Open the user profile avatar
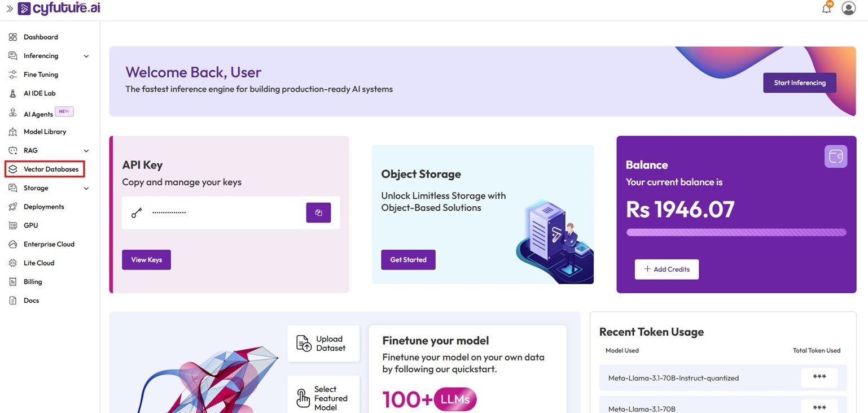This screenshot has height=413, width=868. pos(848,8)
